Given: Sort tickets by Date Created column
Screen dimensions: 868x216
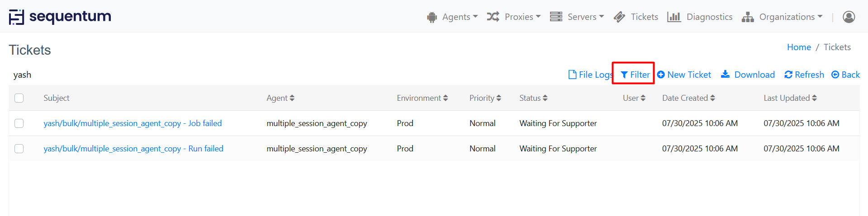Looking at the screenshot, I should (x=688, y=98).
